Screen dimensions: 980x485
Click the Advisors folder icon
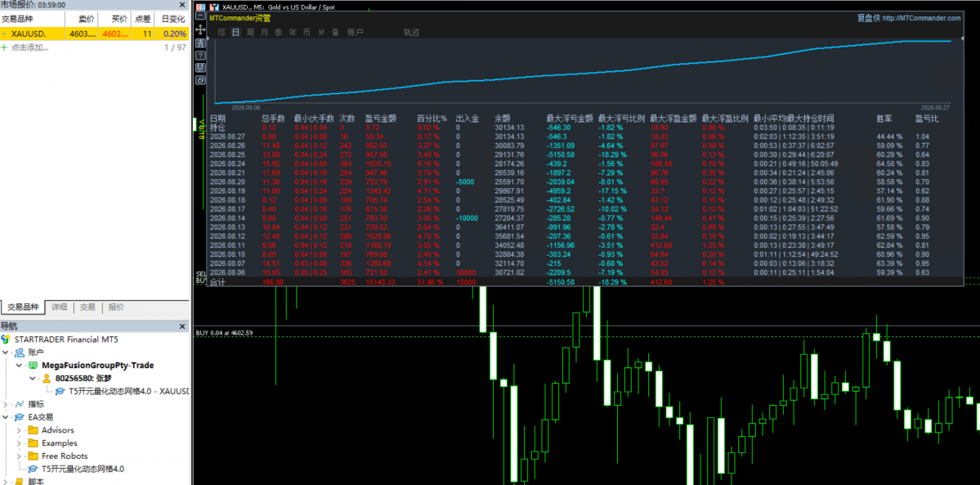34,430
